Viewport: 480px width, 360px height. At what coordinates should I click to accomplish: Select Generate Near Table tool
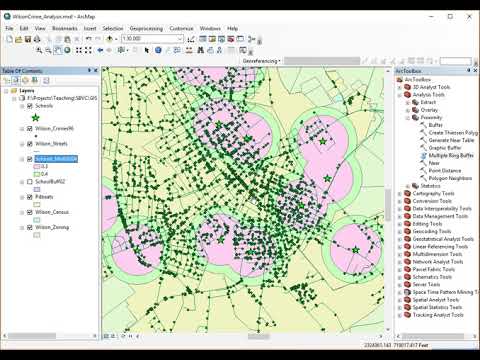coord(451,140)
